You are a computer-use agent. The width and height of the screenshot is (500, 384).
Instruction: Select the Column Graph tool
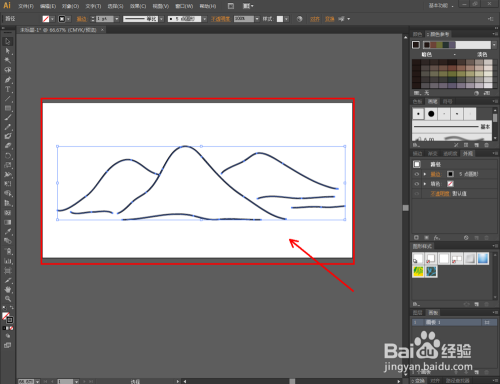point(8,261)
